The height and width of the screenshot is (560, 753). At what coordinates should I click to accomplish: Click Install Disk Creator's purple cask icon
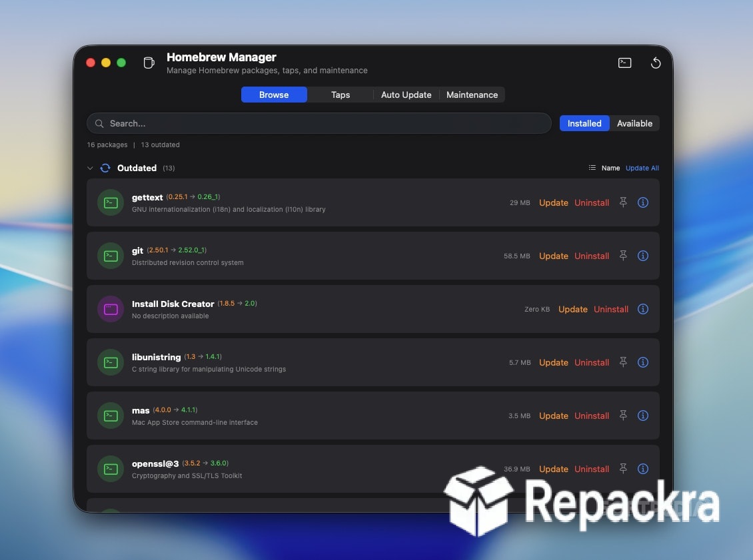click(x=111, y=309)
